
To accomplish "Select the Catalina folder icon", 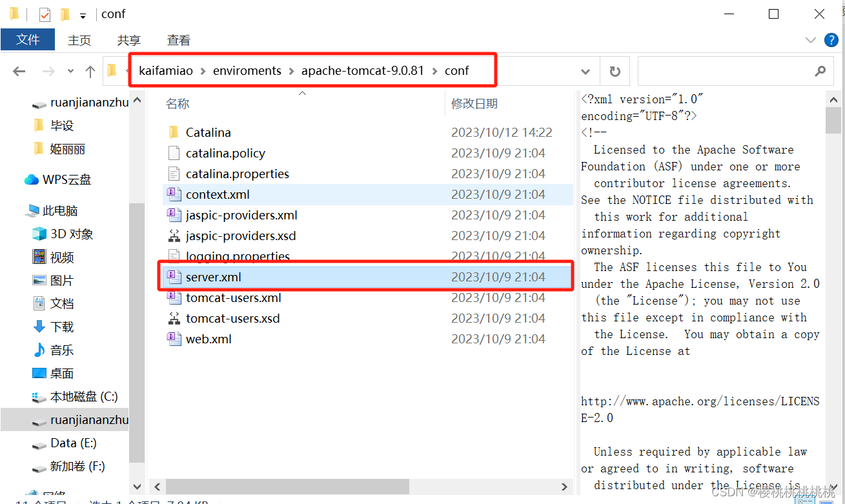I will coord(173,132).
